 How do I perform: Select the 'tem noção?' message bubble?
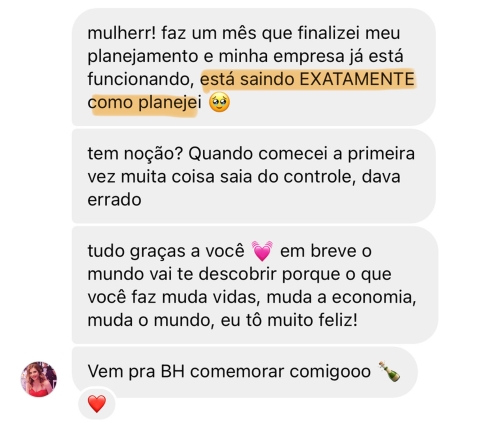coord(254,176)
